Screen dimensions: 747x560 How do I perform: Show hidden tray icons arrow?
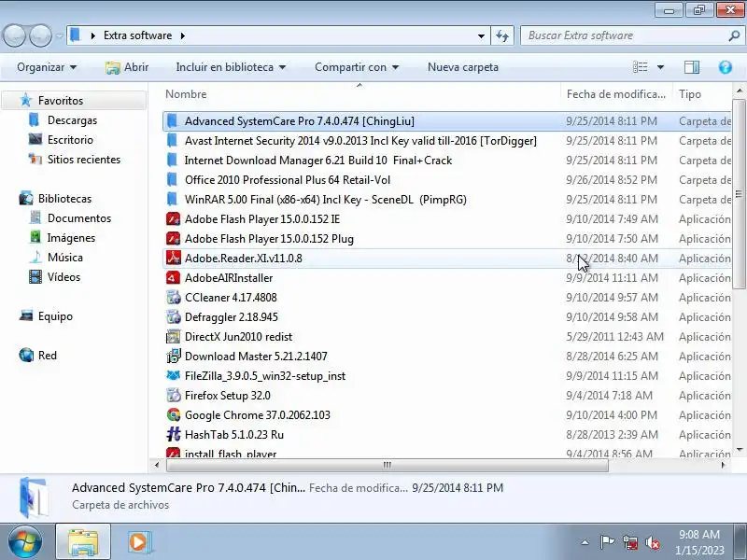tap(585, 542)
